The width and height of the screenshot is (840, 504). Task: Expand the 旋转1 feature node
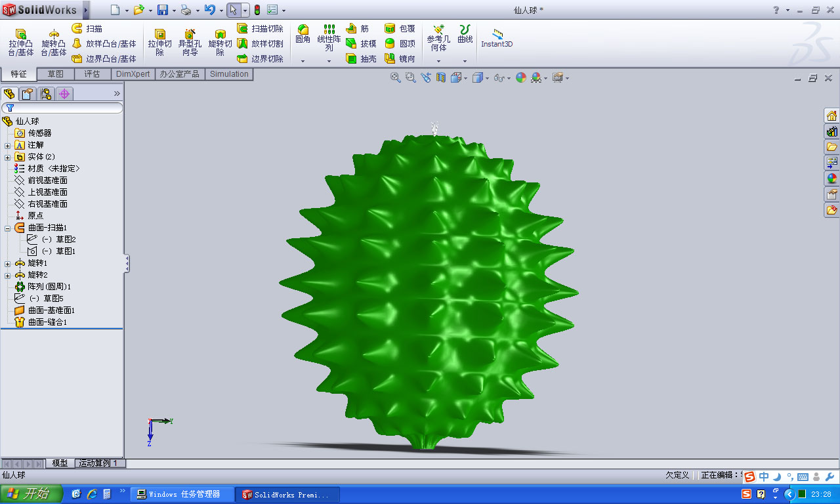coord(7,263)
